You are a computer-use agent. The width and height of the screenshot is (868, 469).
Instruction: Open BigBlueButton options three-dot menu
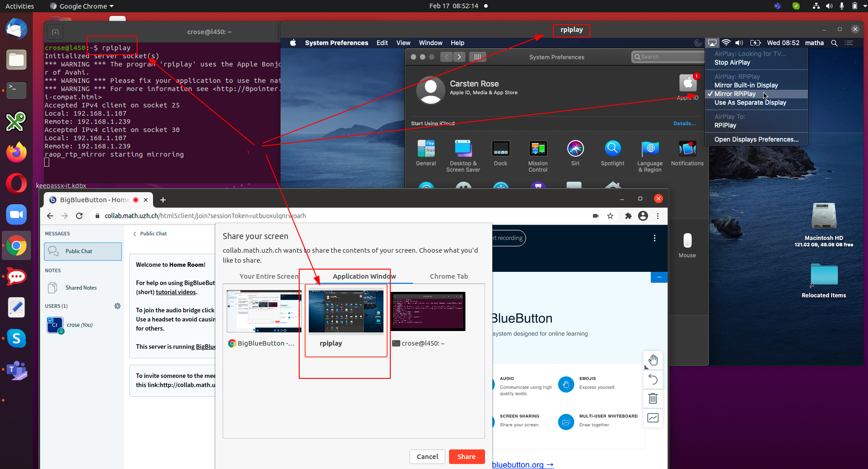tap(654, 238)
